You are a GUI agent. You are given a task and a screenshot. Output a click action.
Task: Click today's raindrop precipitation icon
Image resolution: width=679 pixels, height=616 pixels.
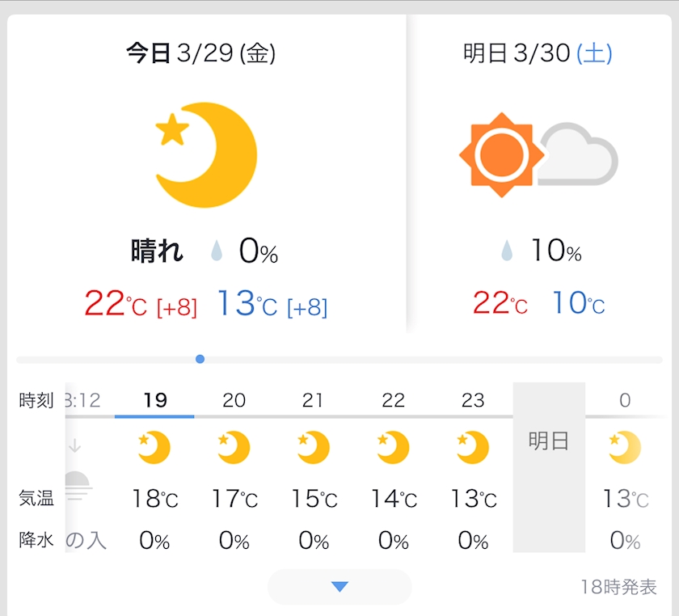(x=217, y=251)
